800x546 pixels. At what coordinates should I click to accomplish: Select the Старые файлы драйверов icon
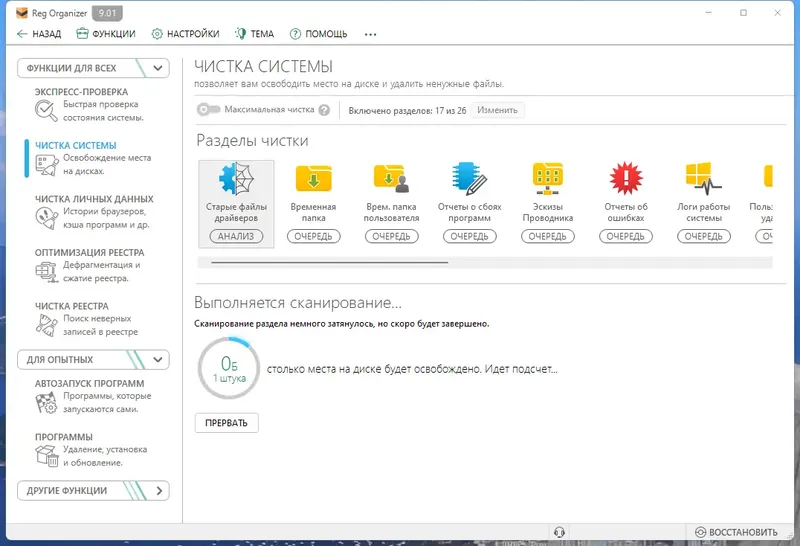(236, 179)
